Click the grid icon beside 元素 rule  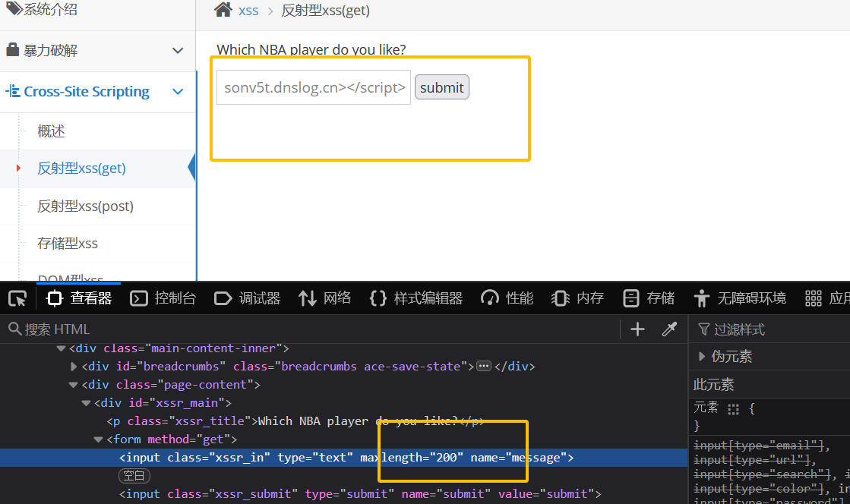tap(733, 409)
